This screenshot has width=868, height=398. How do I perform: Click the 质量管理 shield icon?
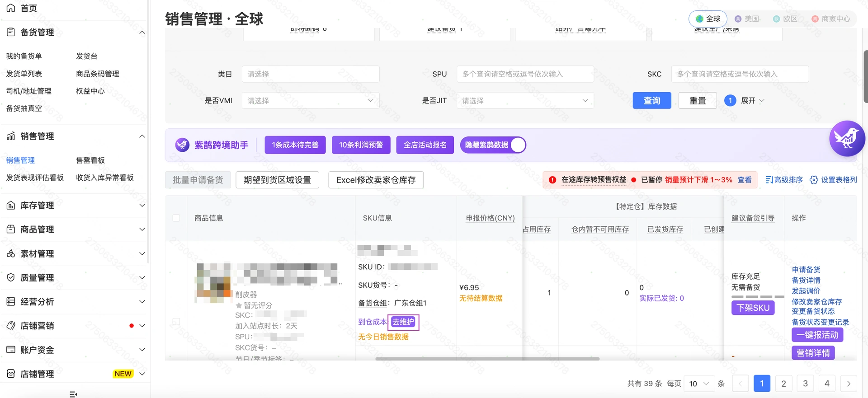11,277
